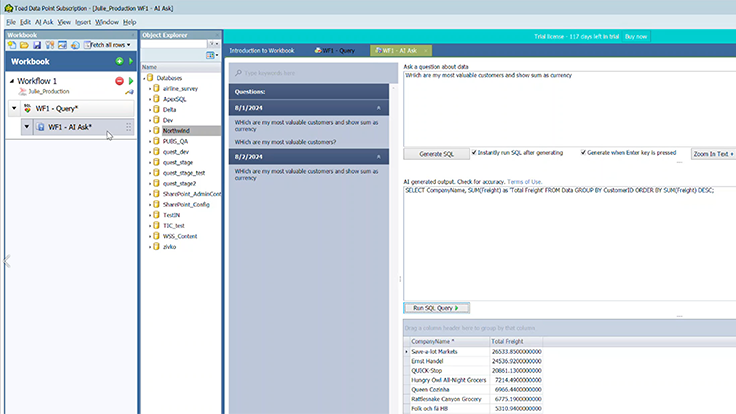Click the open folder icon in Workbook toolbar

(23, 45)
